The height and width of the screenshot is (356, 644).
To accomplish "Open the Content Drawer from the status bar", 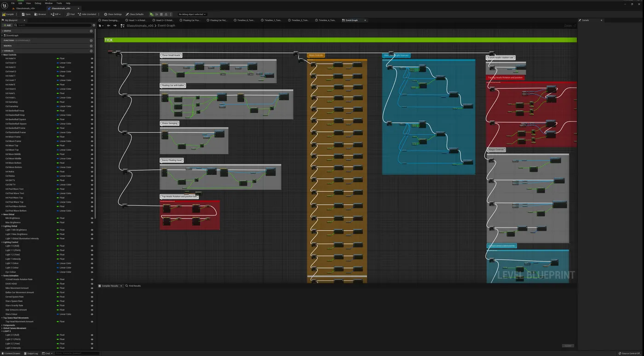I will click(x=10, y=353).
